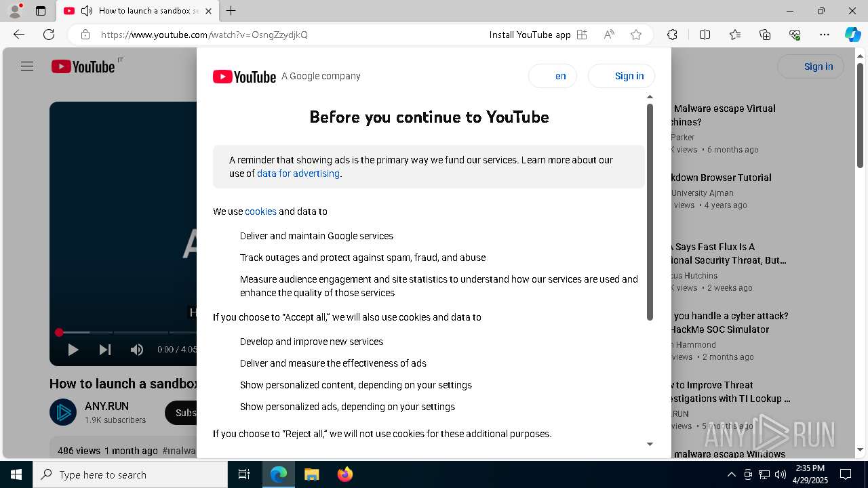Mute tab via speaker icon on tab
The height and width of the screenshot is (488, 868).
pyautogui.click(x=86, y=11)
